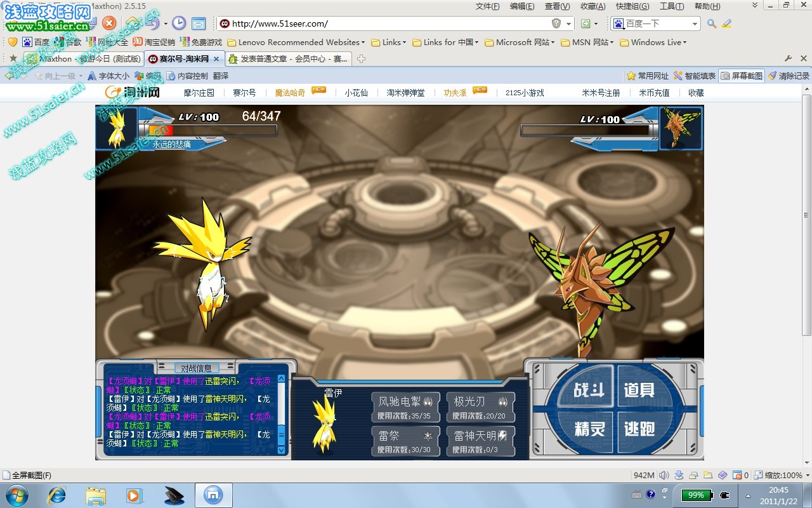Image resolution: width=812 pixels, height=508 pixels.
Task: Open the 收藏(A) menu
Action: 593,6
